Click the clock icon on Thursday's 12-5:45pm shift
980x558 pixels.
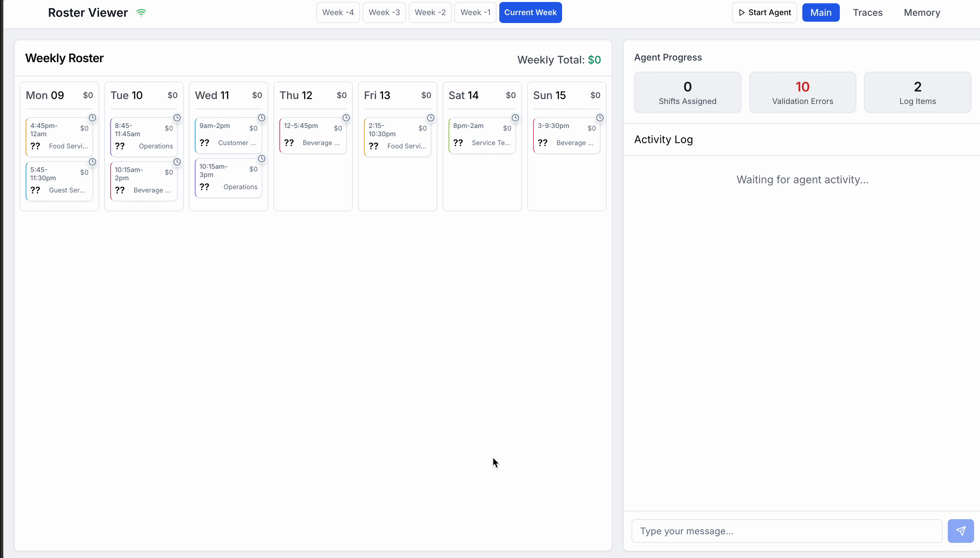[x=346, y=118]
